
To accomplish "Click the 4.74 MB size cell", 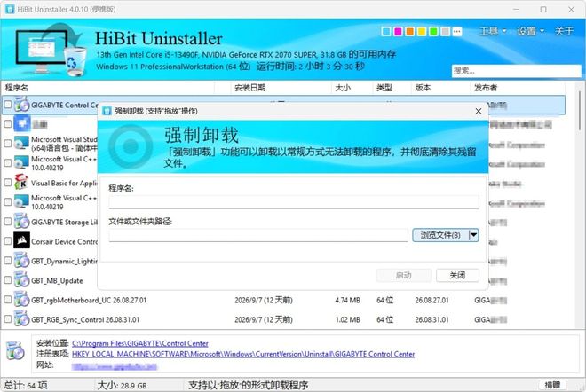I will (x=347, y=300).
